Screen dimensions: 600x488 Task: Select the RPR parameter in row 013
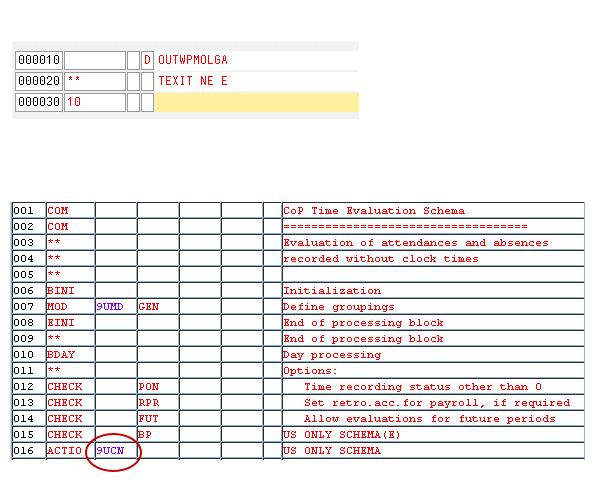(x=149, y=403)
